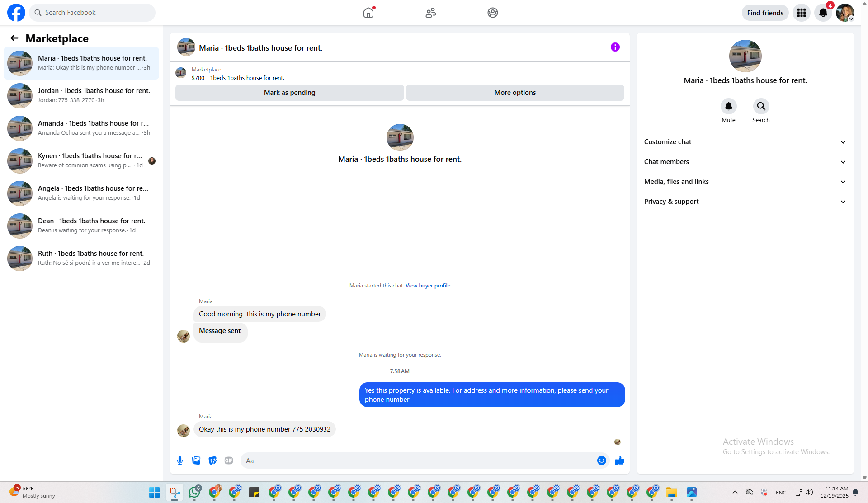Open Angela's conversation in the list

(x=81, y=193)
